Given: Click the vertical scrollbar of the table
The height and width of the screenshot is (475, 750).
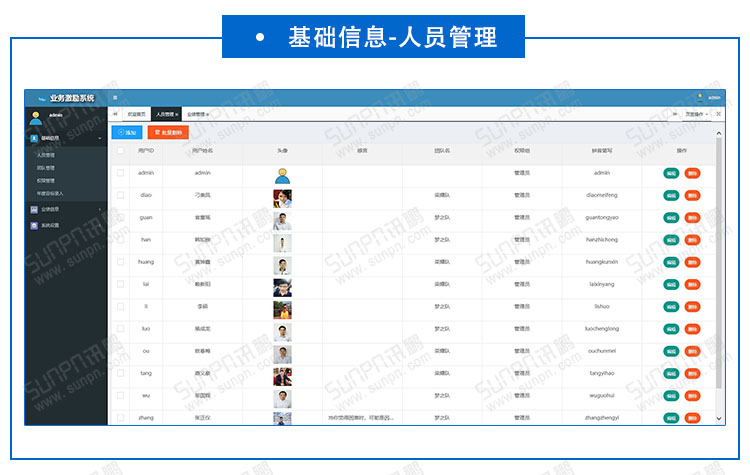Looking at the screenshot, I should click(718, 270).
